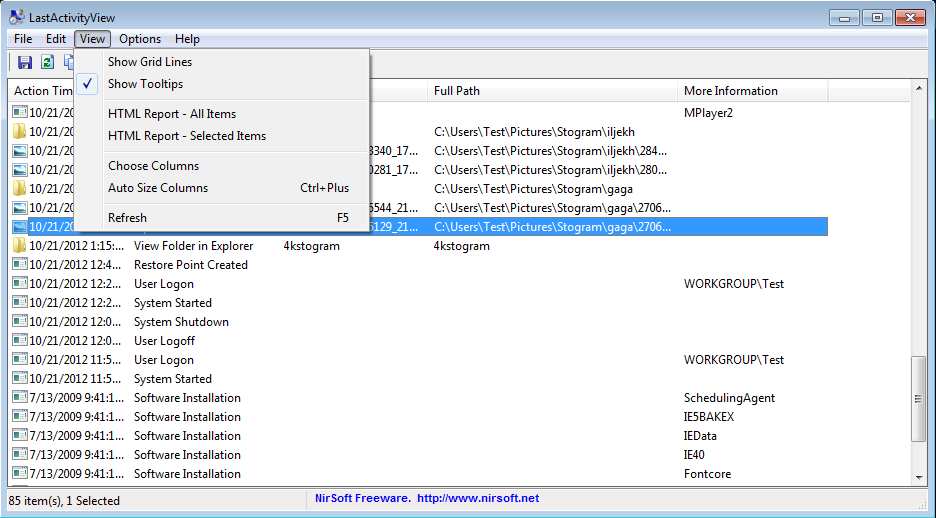Click the green Refresh toolbar icon
The image size is (936, 518).
coord(47,62)
